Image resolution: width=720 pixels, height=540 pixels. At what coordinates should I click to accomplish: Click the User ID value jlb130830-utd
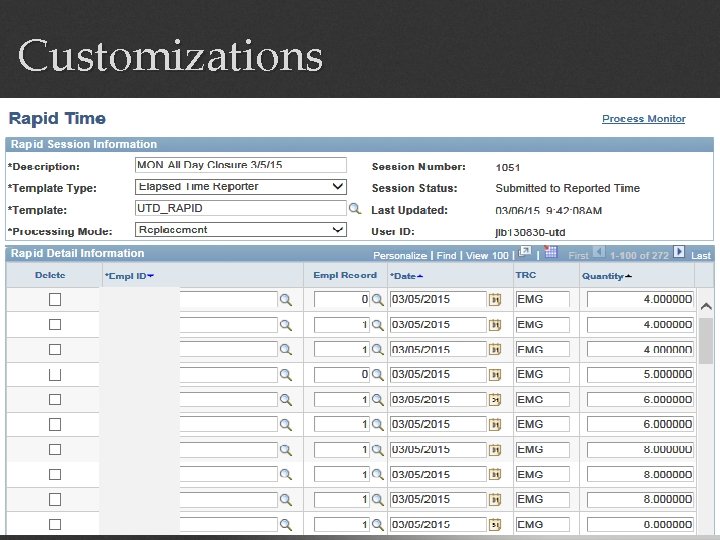tap(530, 232)
